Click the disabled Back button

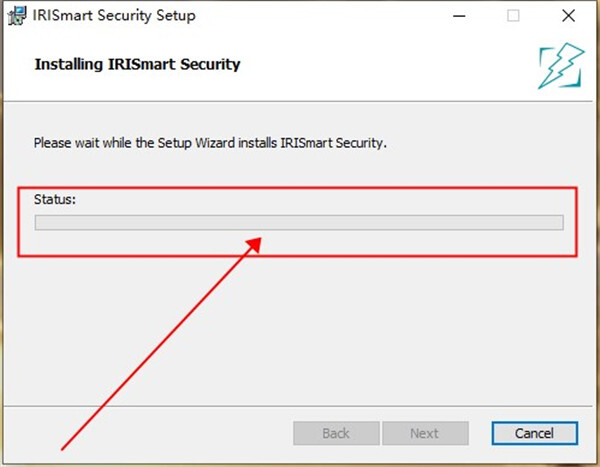click(x=336, y=433)
